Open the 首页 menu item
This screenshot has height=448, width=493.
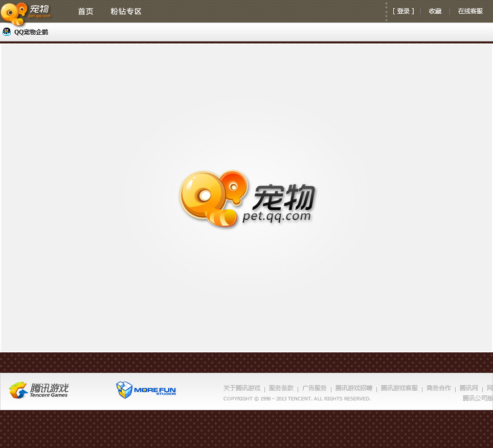click(85, 12)
